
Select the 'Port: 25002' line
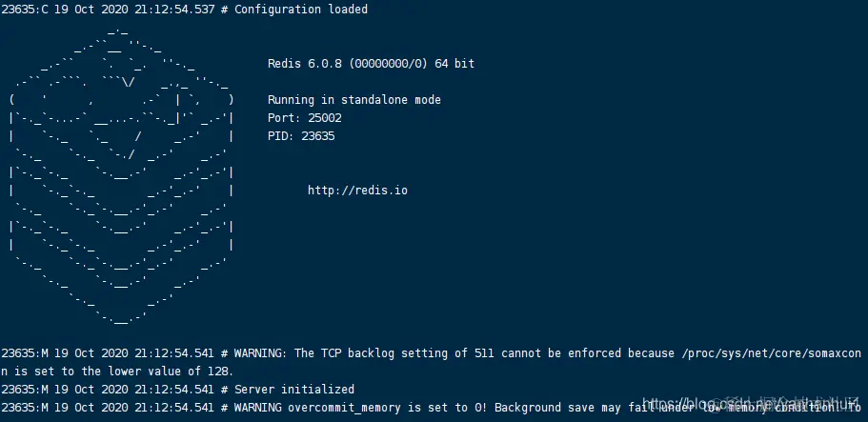(x=305, y=118)
